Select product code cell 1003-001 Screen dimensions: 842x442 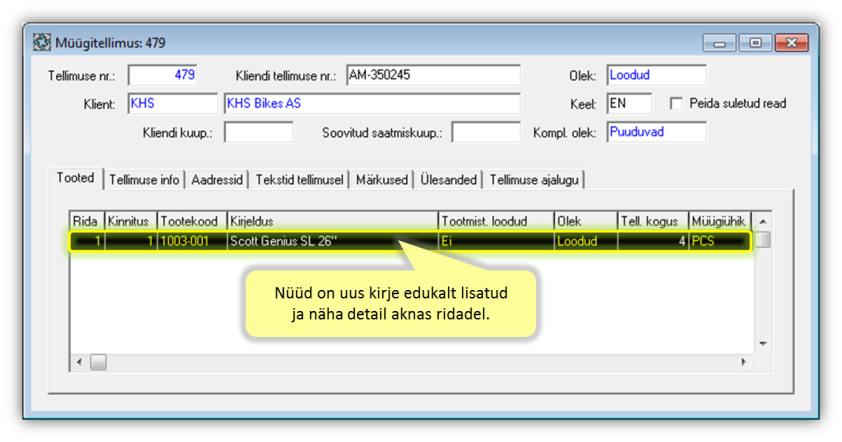pos(192,241)
